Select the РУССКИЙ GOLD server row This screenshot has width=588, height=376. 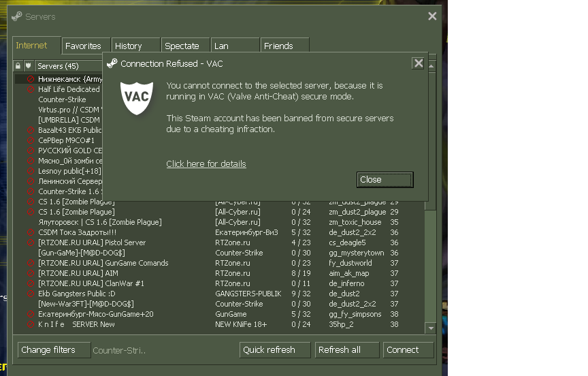[59, 151]
